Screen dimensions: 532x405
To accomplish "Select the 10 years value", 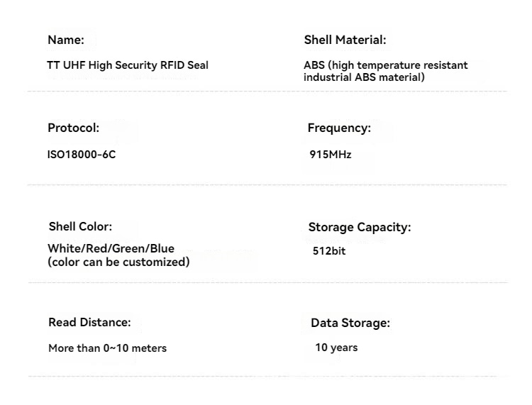I will coord(336,348).
